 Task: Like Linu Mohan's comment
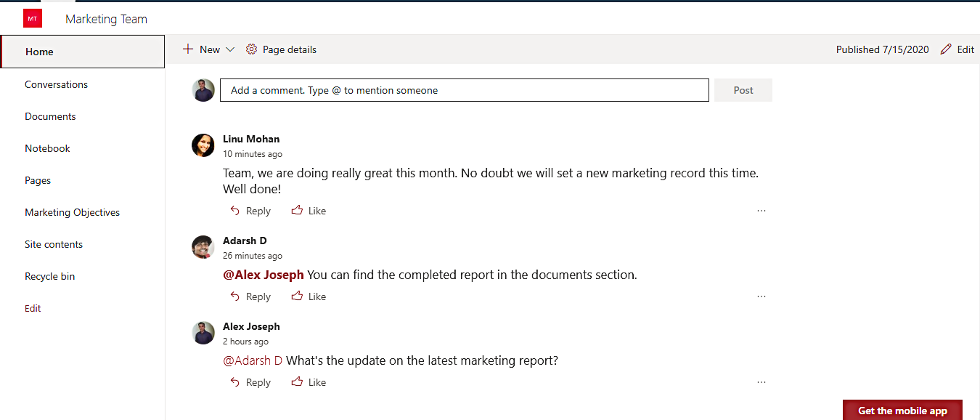[x=309, y=210]
